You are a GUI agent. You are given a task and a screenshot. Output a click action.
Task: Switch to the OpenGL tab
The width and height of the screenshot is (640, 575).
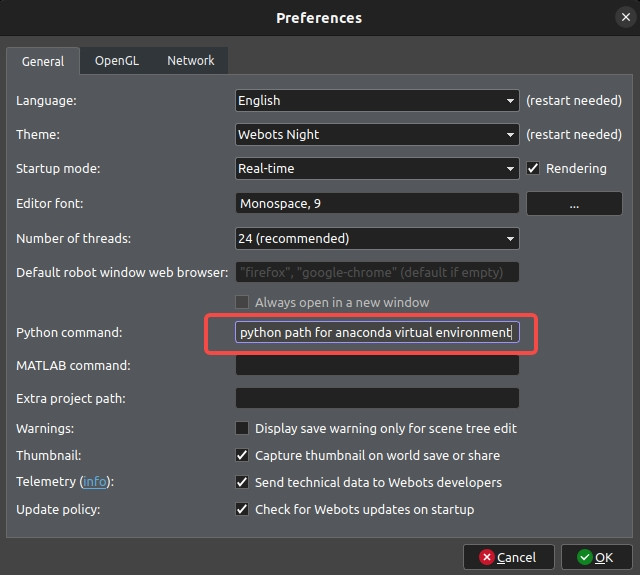(117, 60)
